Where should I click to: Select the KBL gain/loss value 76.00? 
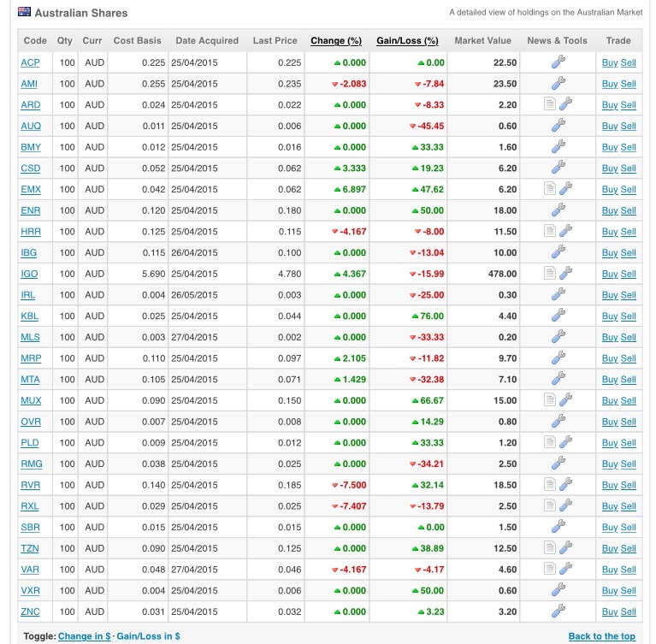click(x=432, y=316)
